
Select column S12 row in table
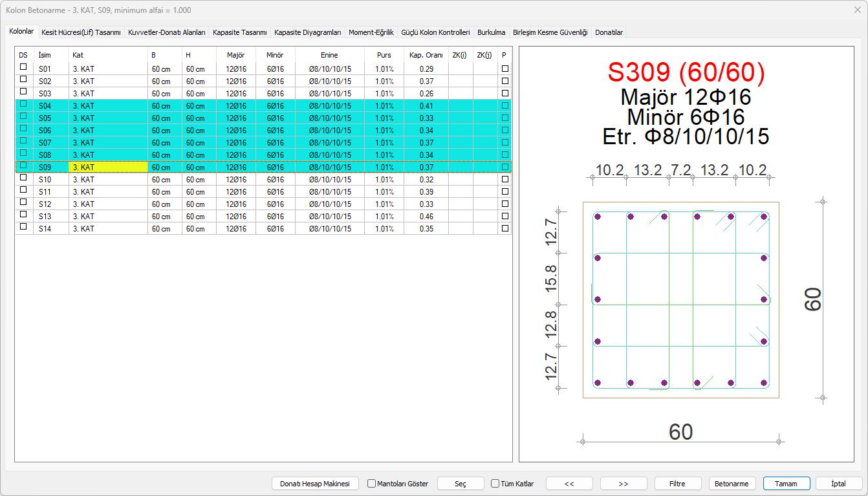pyautogui.click(x=45, y=204)
